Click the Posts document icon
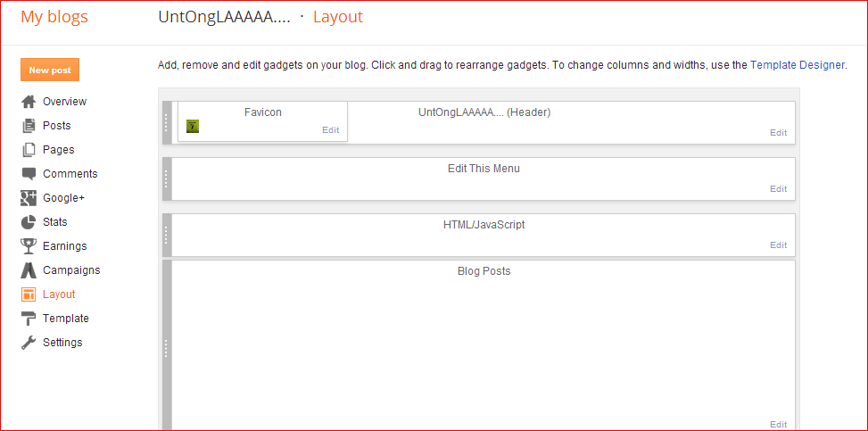 coord(29,126)
